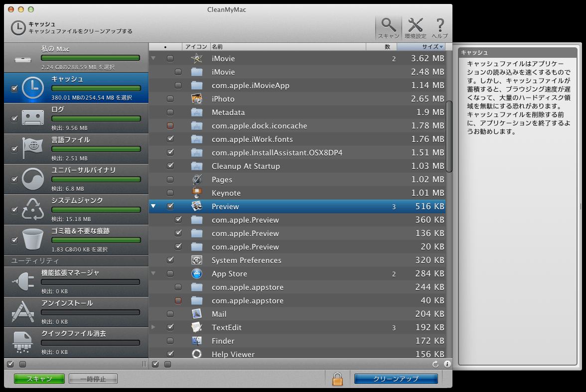Click the 私の Mac green progress bar
The image size is (586, 392).
point(91,58)
